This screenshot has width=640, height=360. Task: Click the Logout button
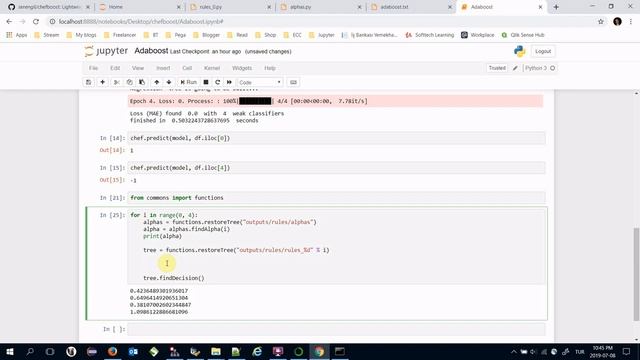pos(543,51)
